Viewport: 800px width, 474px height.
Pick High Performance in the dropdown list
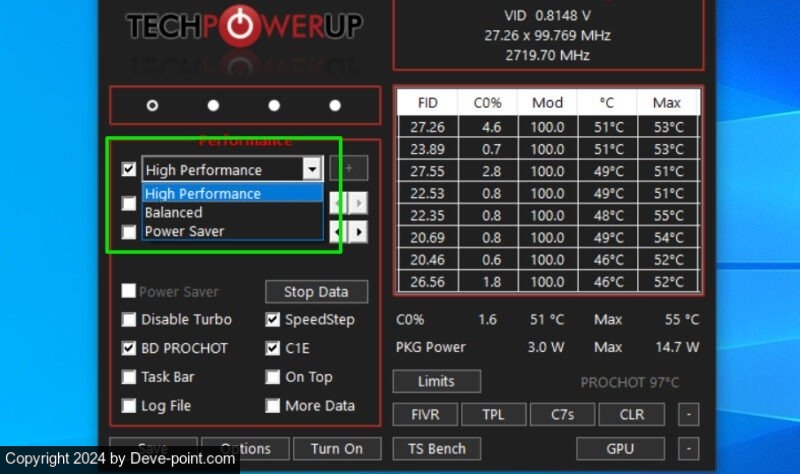coord(202,194)
